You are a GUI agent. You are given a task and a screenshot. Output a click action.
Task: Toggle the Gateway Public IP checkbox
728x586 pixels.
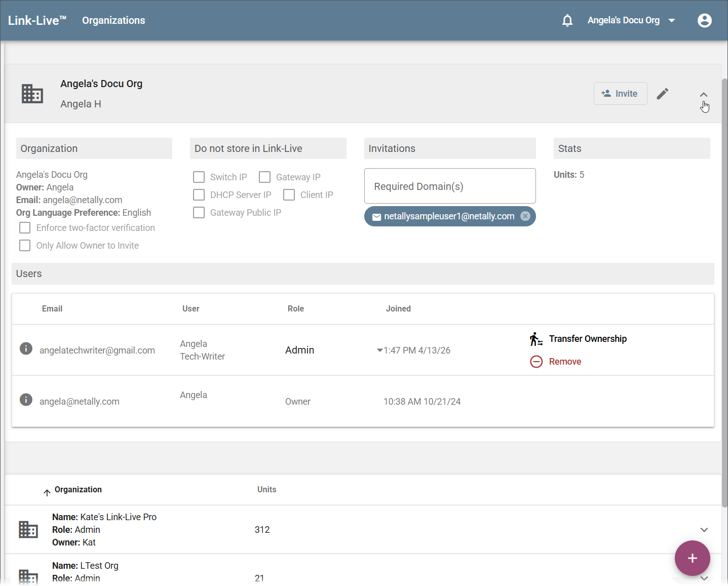coord(199,213)
